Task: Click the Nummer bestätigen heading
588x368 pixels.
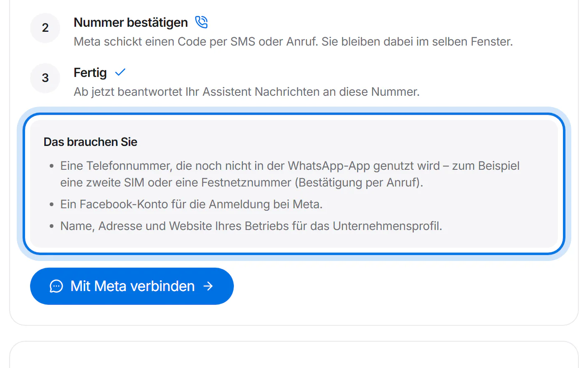Action: point(131,22)
